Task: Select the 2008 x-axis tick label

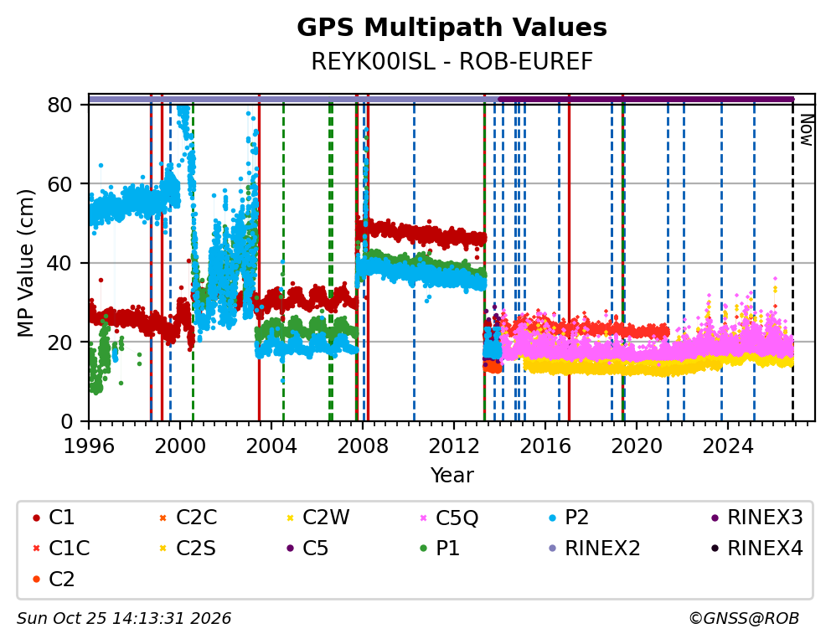Action: coord(363,446)
